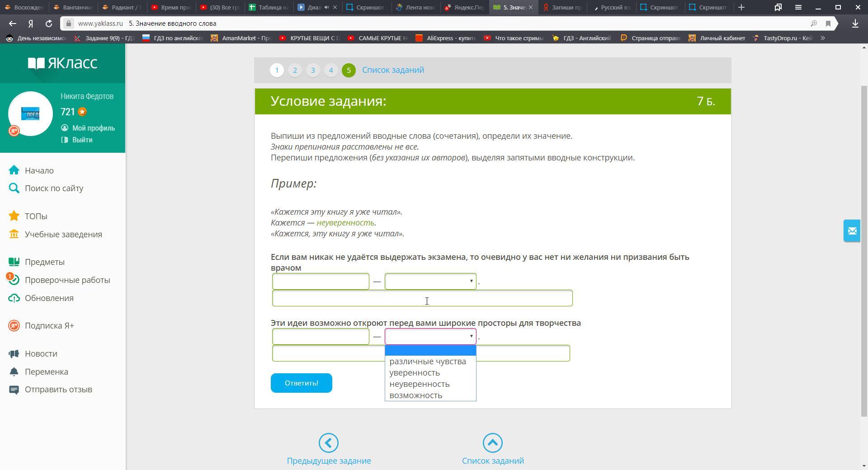Viewport: 868px width, 470px height.
Task: Go to task number 3
Action: tap(313, 70)
